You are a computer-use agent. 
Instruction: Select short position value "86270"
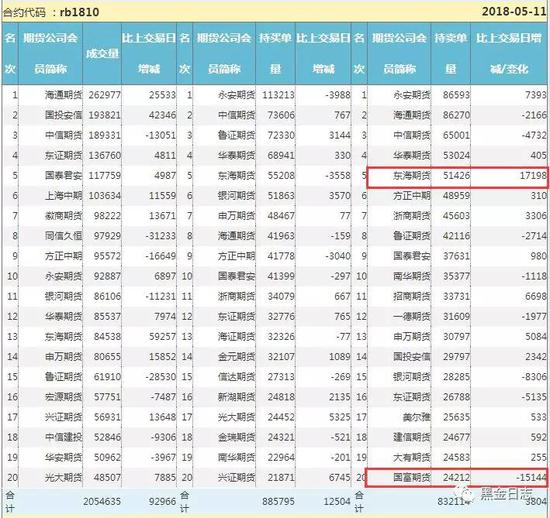click(456, 115)
